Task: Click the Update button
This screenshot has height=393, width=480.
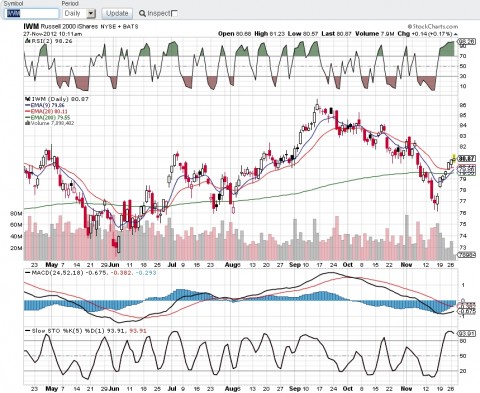Action: (117, 13)
